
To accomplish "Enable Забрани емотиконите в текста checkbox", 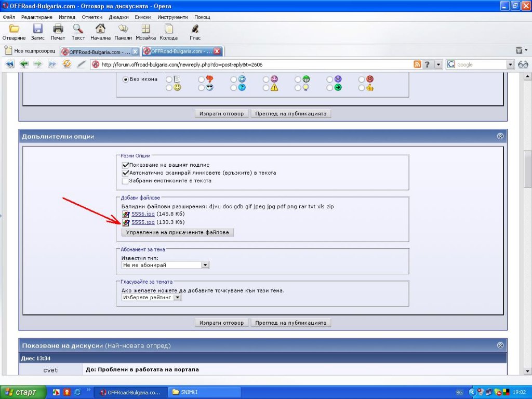I will pyautogui.click(x=125, y=181).
